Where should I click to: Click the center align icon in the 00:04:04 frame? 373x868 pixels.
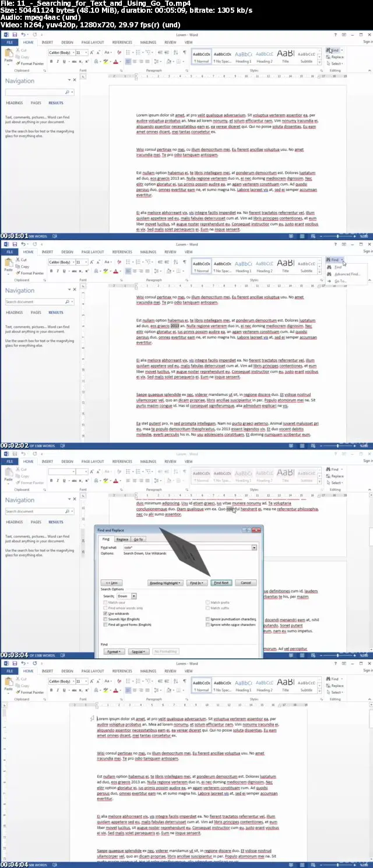[x=134, y=690]
